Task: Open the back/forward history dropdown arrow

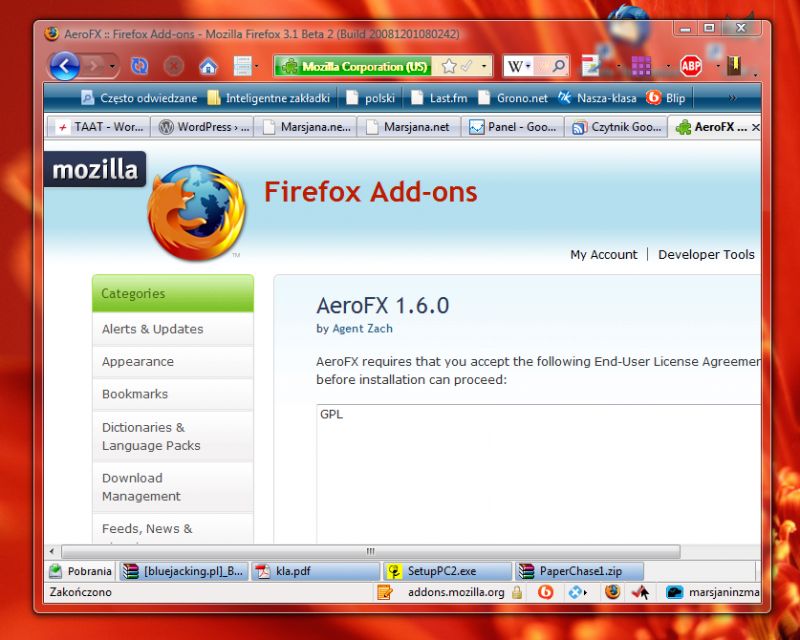Action: pos(112,66)
